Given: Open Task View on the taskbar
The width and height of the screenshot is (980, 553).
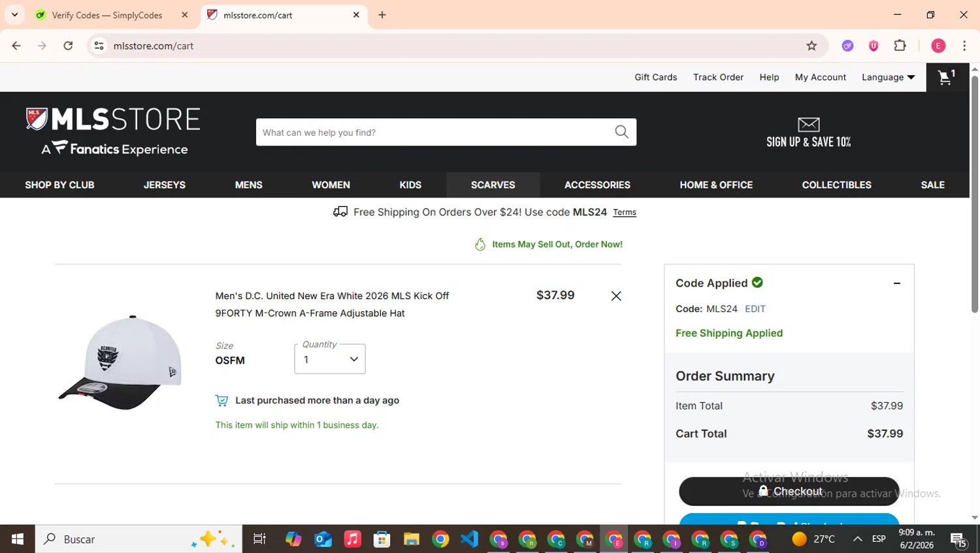Looking at the screenshot, I should click(259, 539).
